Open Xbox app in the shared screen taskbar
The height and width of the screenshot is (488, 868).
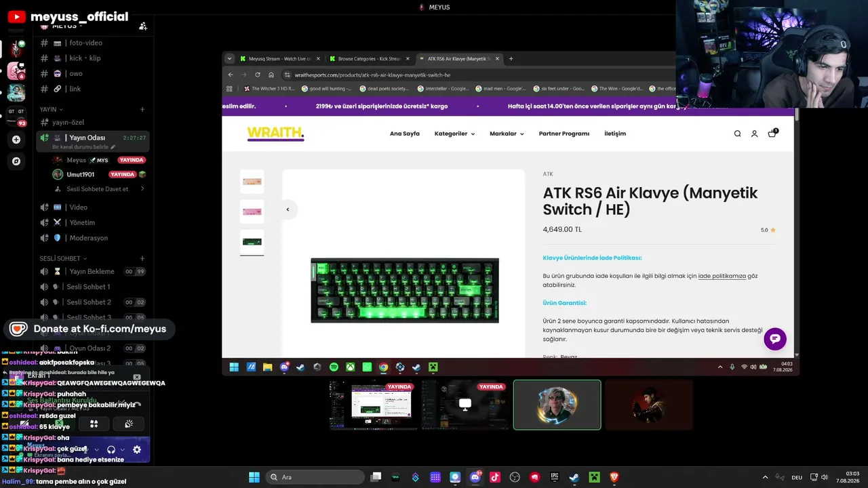pyautogui.click(x=351, y=367)
